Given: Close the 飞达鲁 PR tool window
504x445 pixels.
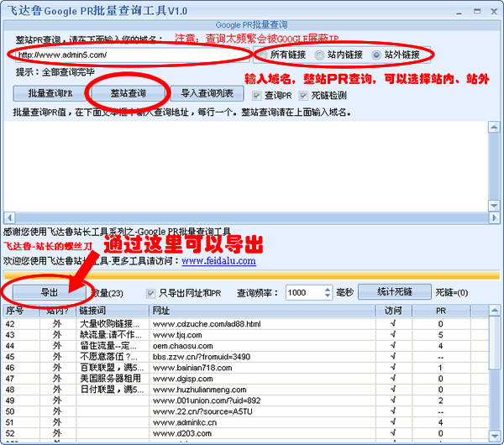Looking at the screenshot, I should coord(494,12).
